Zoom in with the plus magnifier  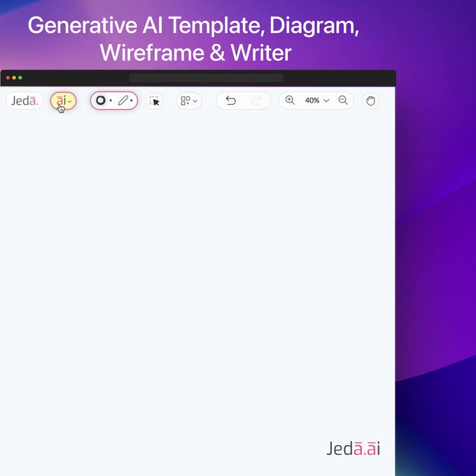click(x=290, y=100)
